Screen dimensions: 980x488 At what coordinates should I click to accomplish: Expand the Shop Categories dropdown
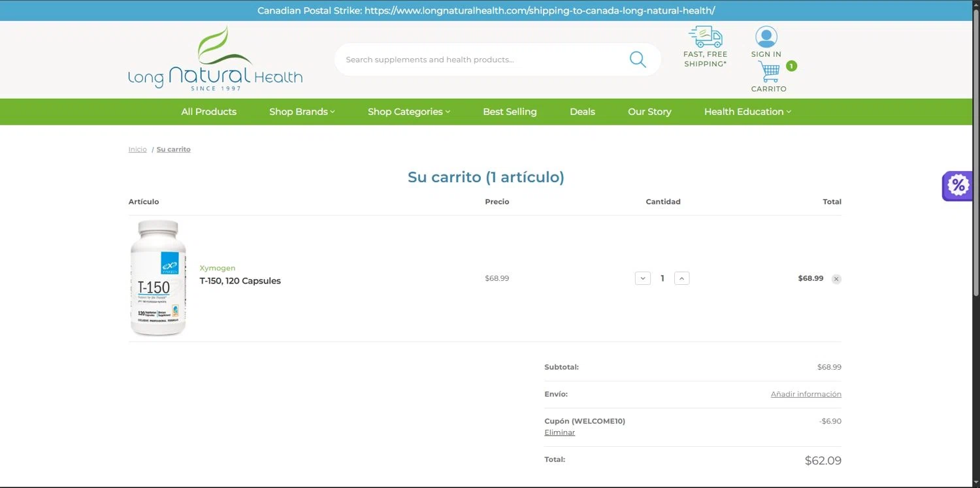click(409, 112)
